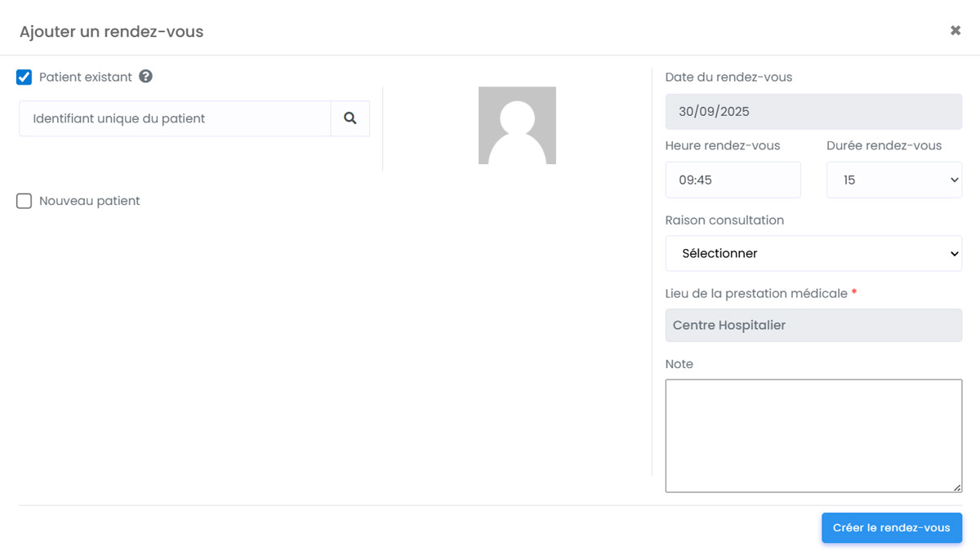Viewport: 980px width, 560px height.
Task: Click the help question mark icon
Action: pyautogui.click(x=145, y=77)
